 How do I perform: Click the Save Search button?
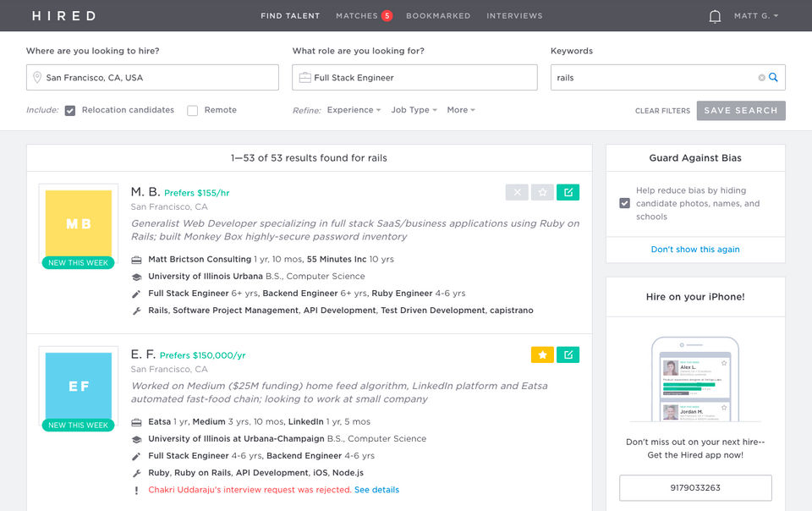(x=741, y=110)
